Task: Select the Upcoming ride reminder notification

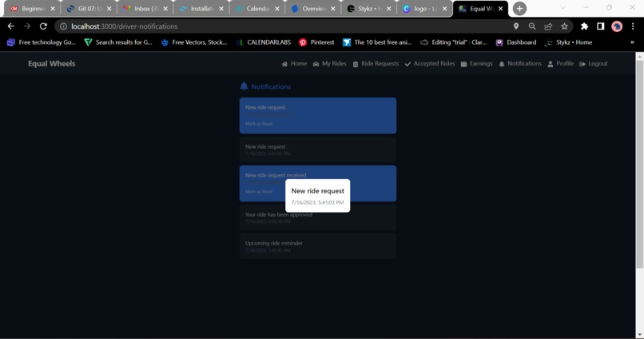Action: point(318,246)
